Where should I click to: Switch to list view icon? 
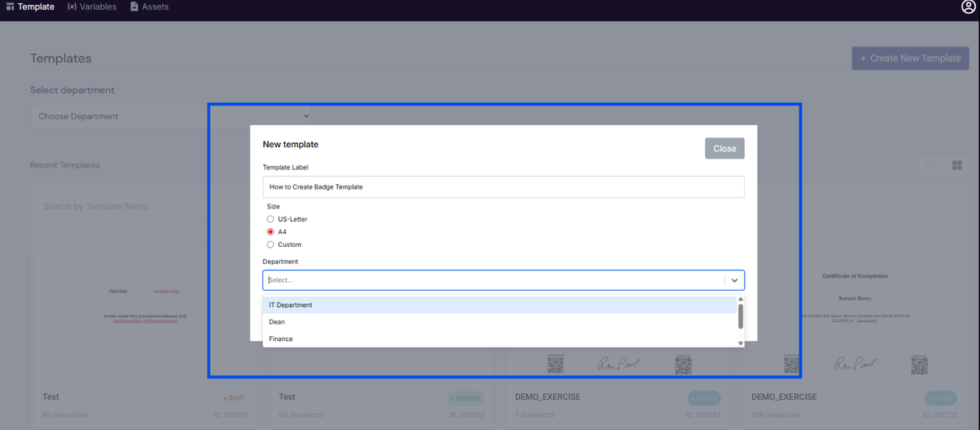click(x=932, y=166)
